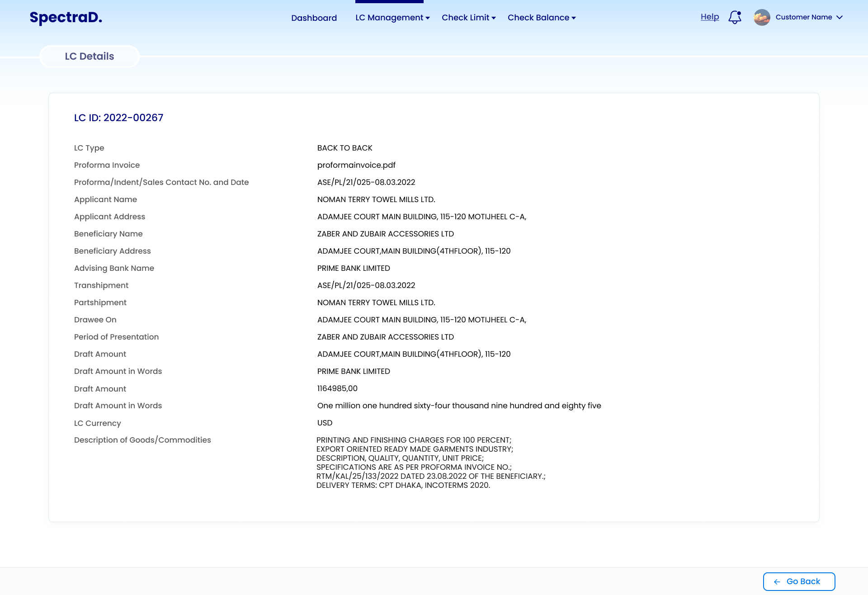Select the LC Currency label
The image size is (868, 595).
97,423
